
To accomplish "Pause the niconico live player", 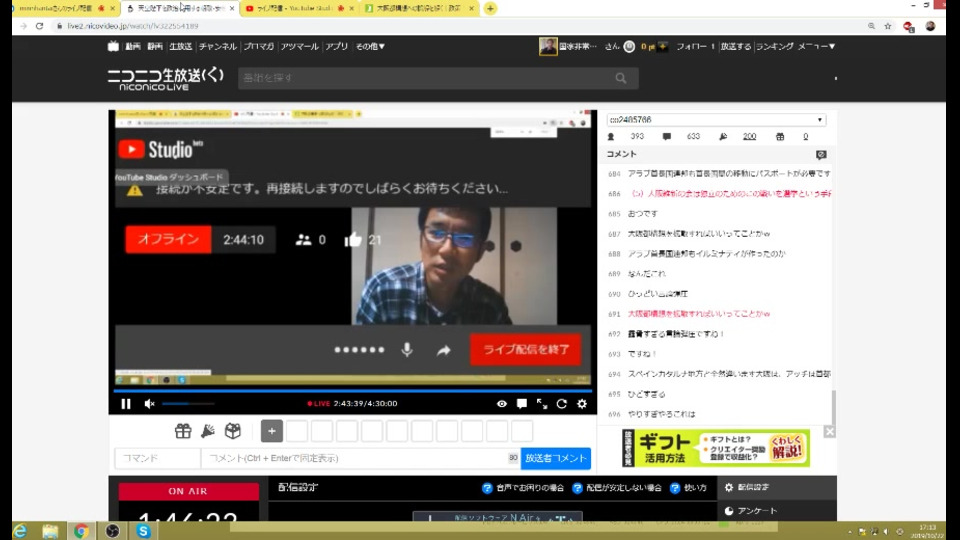I will pos(126,403).
